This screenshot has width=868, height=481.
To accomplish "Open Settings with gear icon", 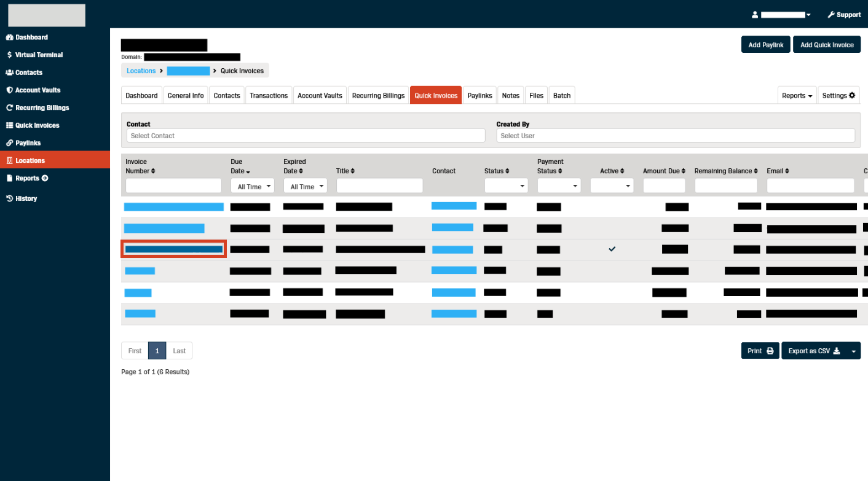I will 838,96.
